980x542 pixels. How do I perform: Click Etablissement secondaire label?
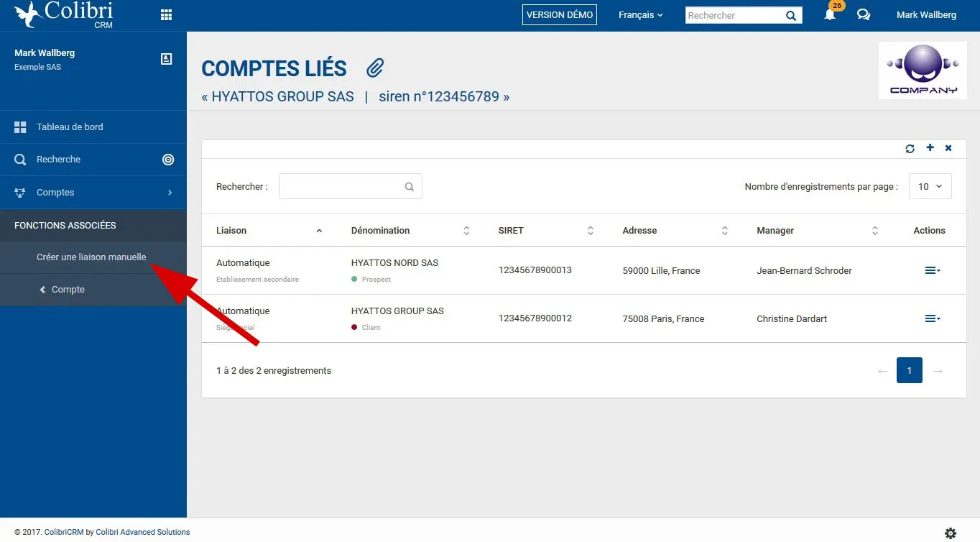click(257, 279)
